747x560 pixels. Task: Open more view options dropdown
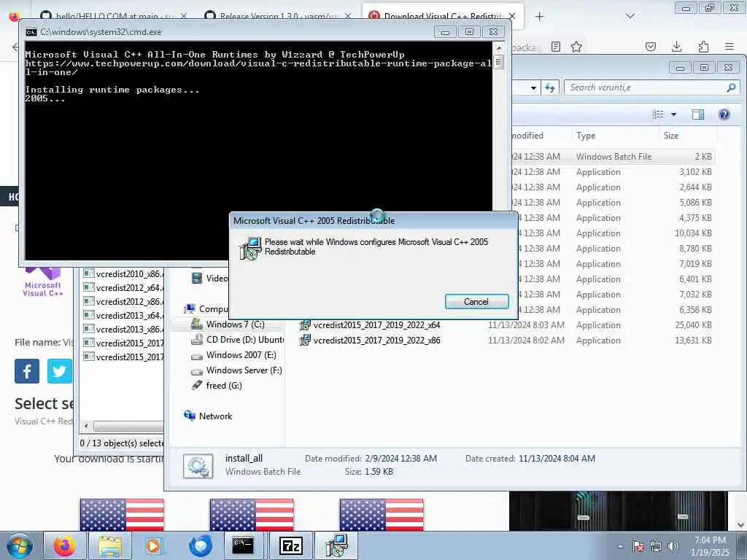673,114
